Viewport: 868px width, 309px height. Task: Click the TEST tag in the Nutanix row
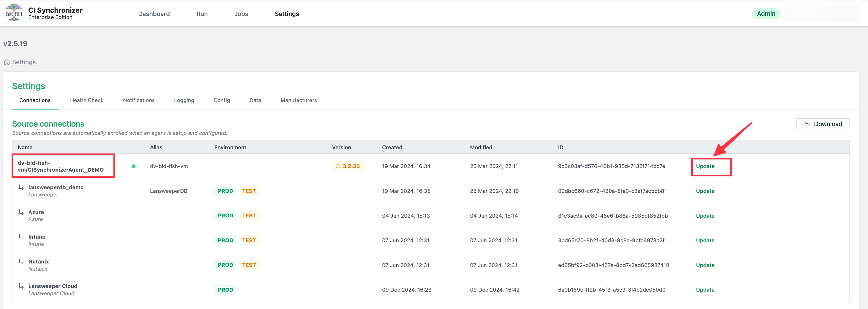pos(249,265)
